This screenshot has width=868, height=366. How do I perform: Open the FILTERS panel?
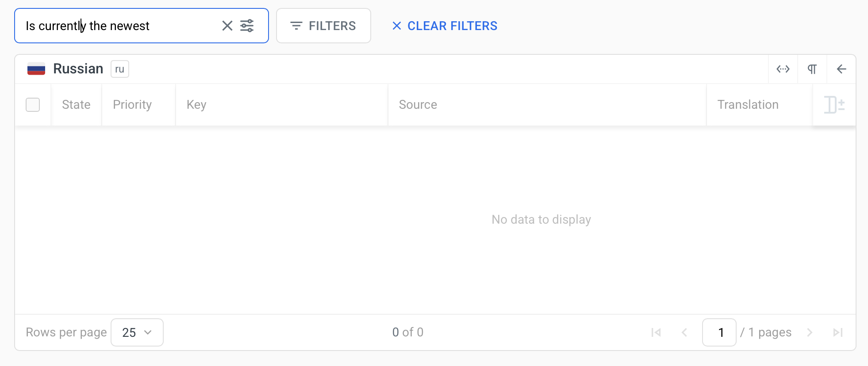pyautogui.click(x=323, y=26)
